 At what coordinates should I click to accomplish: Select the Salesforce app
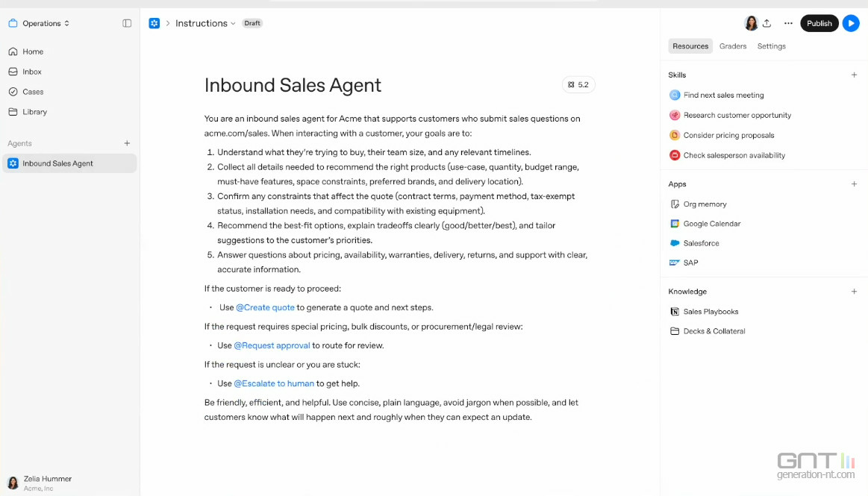(701, 243)
